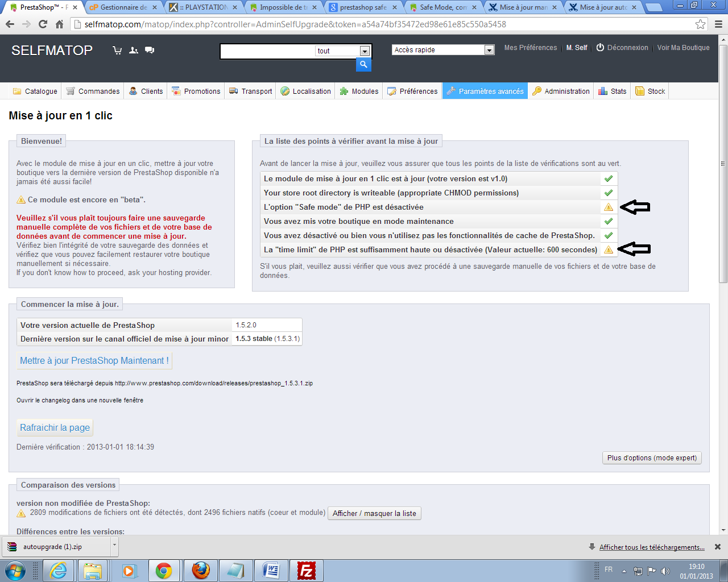Click the volume icon in system tray

(x=665, y=571)
